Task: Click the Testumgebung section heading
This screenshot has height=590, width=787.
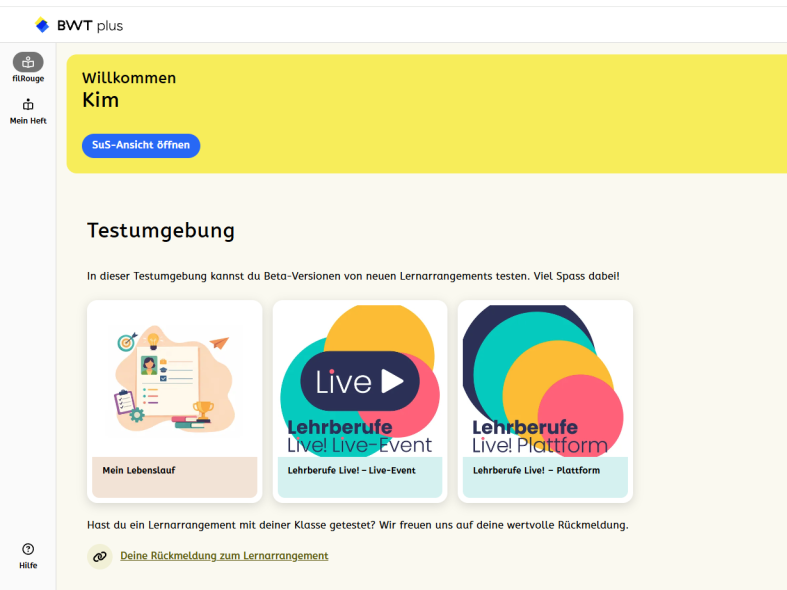Action: [160, 231]
